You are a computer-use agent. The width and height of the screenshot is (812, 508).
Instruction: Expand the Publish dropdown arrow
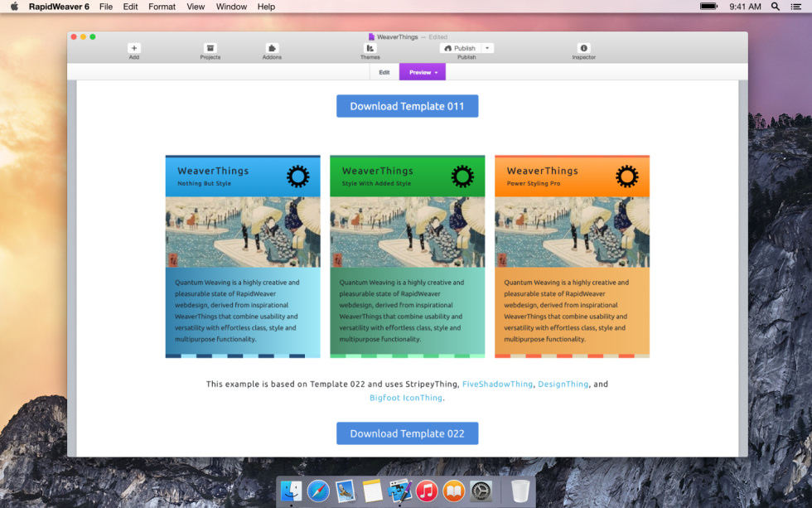(487, 48)
